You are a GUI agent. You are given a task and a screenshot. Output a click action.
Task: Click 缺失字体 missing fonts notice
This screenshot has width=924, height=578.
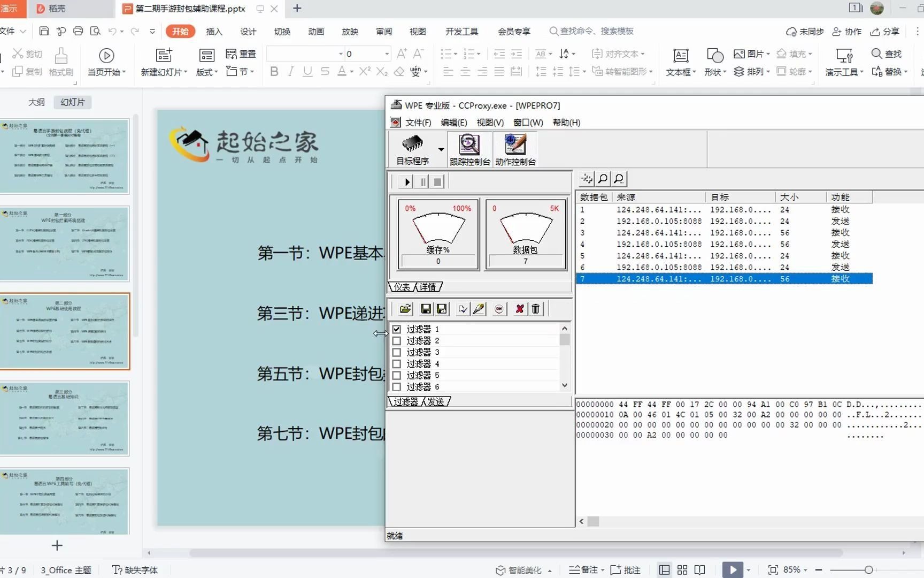(135, 570)
